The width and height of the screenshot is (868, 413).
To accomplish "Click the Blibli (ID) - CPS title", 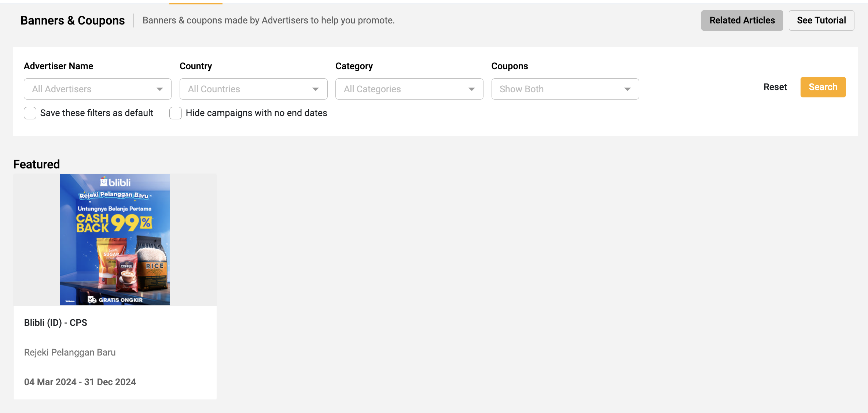I will click(x=56, y=323).
